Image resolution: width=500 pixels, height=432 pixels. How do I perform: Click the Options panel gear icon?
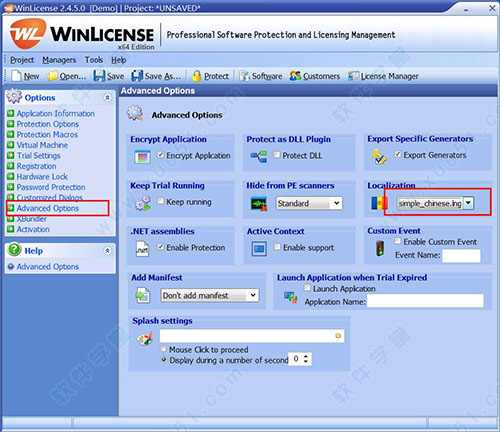tap(14, 96)
